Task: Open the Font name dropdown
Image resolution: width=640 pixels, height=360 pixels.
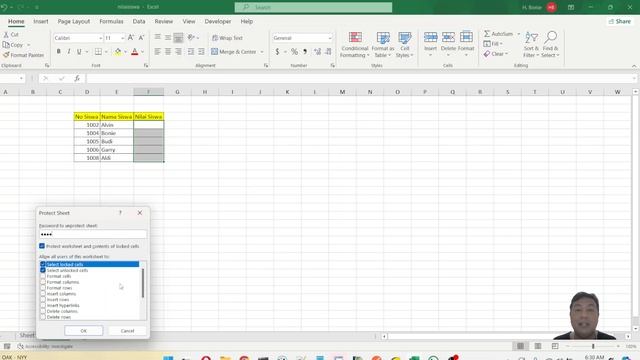Action: click(x=100, y=38)
